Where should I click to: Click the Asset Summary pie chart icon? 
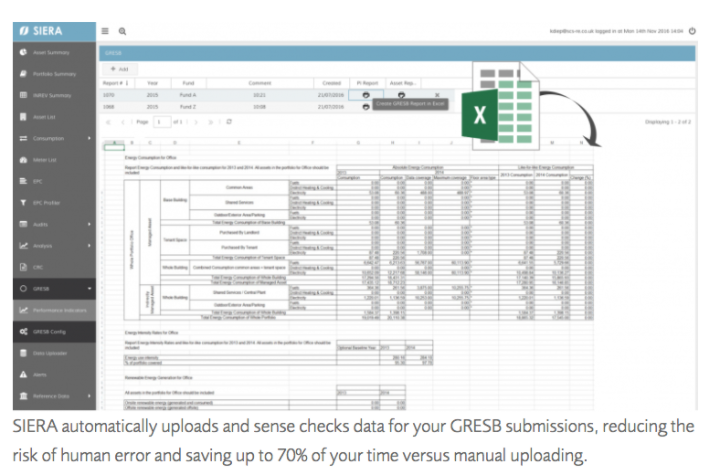[23, 52]
